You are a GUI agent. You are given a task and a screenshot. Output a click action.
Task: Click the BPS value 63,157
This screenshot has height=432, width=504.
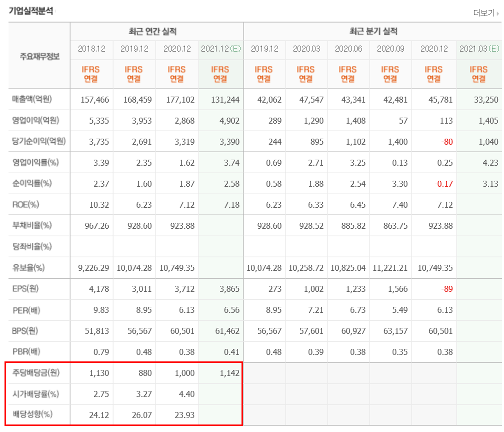pos(395,331)
